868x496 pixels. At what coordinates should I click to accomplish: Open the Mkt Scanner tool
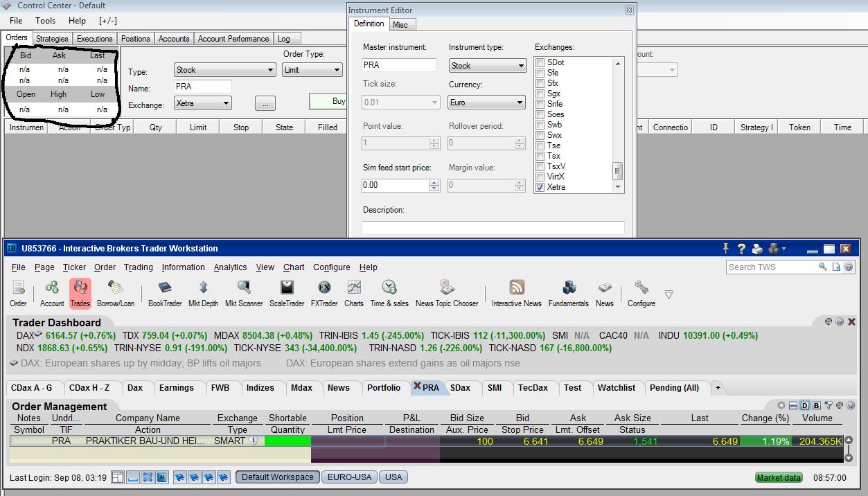pyautogui.click(x=244, y=293)
